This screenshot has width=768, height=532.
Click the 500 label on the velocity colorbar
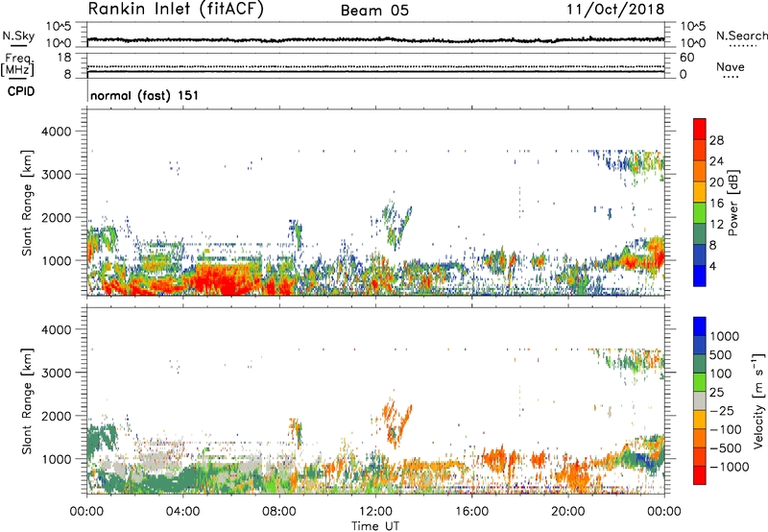(x=719, y=355)
